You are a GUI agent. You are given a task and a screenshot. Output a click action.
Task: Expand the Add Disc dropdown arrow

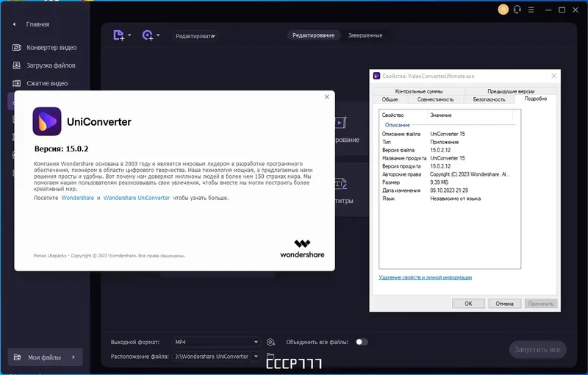pyautogui.click(x=158, y=35)
